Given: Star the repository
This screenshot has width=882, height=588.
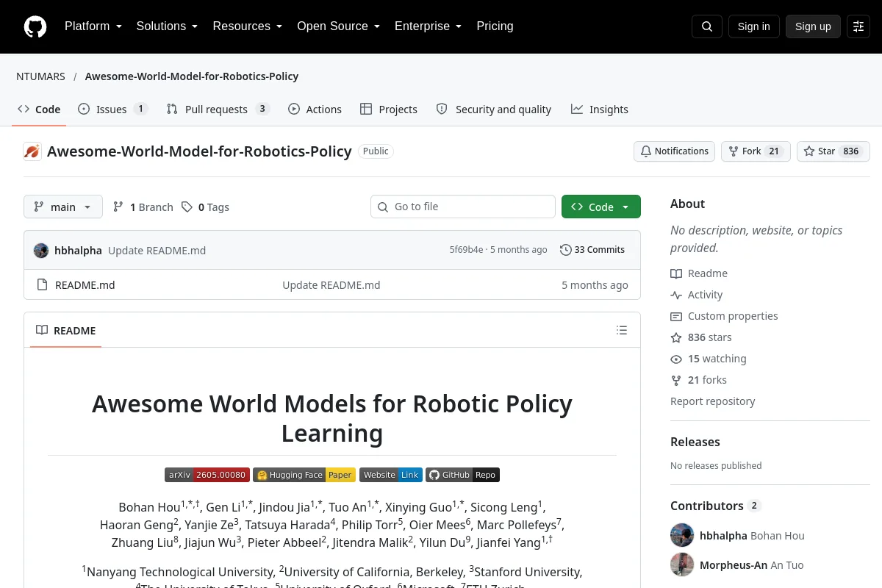Looking at the screenshot, I should (833, 151).
